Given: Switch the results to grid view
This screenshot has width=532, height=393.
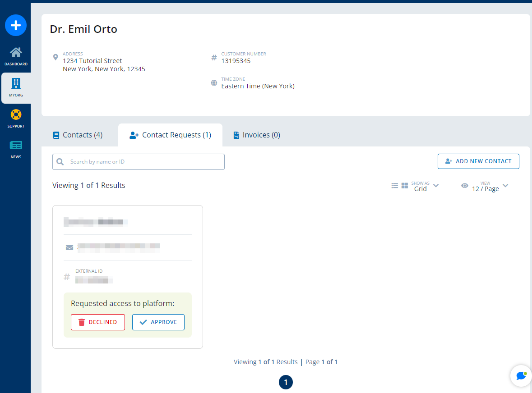Looking at the screenshot, I should (404, 185).
